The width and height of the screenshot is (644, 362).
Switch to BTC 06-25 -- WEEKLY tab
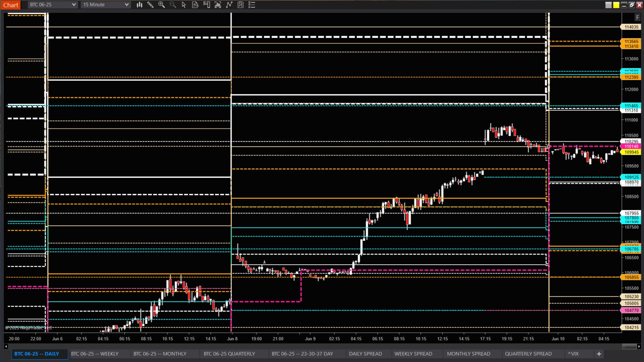click(x=95, y=354)
